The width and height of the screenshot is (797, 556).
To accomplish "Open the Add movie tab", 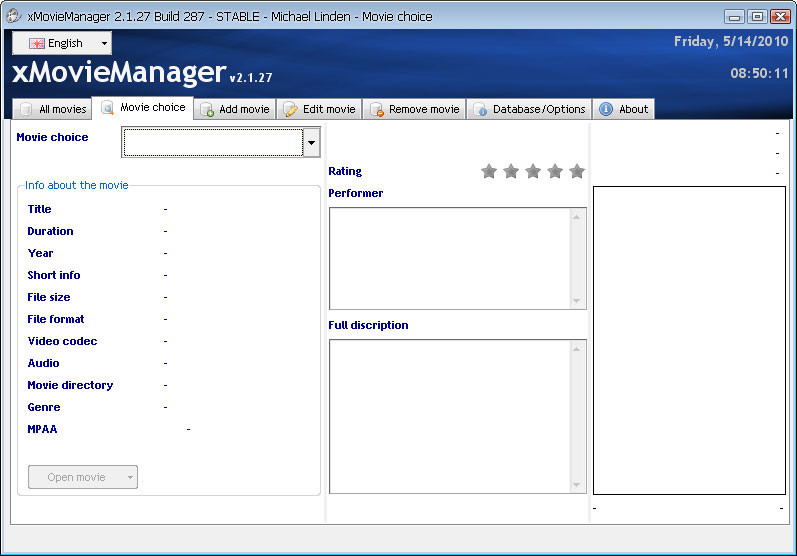I will point(235,109).
